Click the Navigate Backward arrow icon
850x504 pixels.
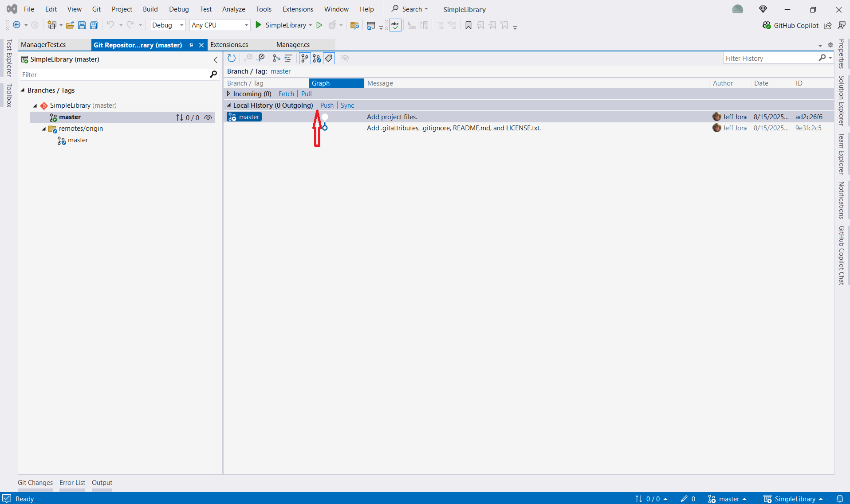click(x=16, y=25)
